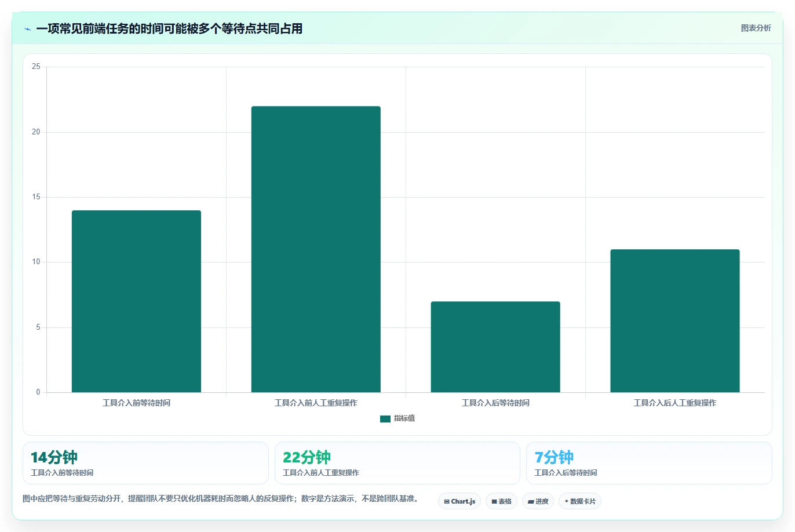Viewport: 795px width, 532px height.
Task: Click the 工具介入后等待时间 bar
Action: [495, 347]
